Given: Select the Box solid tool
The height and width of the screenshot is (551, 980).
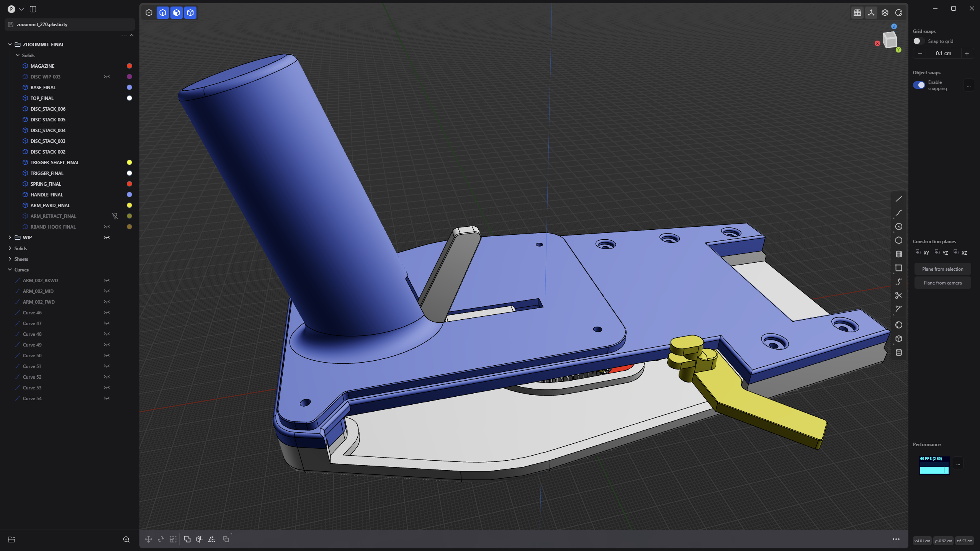Looking at the screenshot, I should [x=898, y=339].
